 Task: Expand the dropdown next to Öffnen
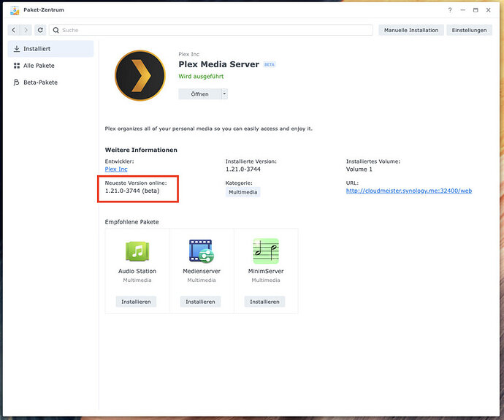(224, 94)
